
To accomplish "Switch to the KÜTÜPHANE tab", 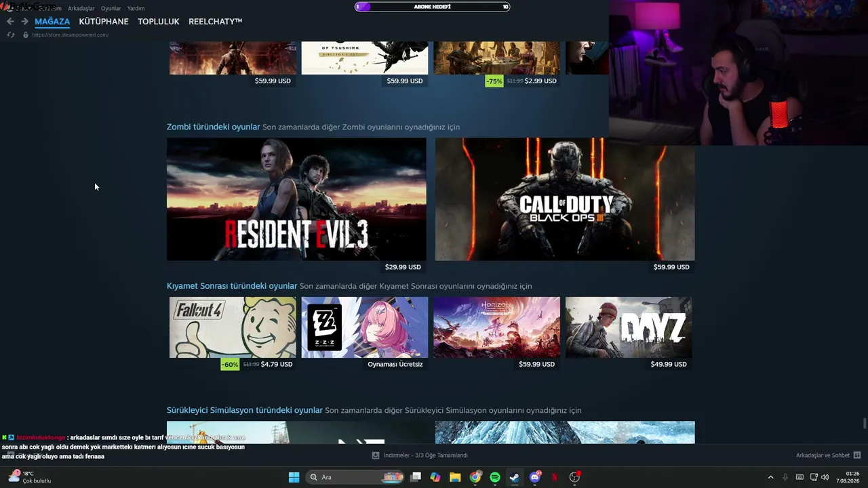I will pos(104,22).
